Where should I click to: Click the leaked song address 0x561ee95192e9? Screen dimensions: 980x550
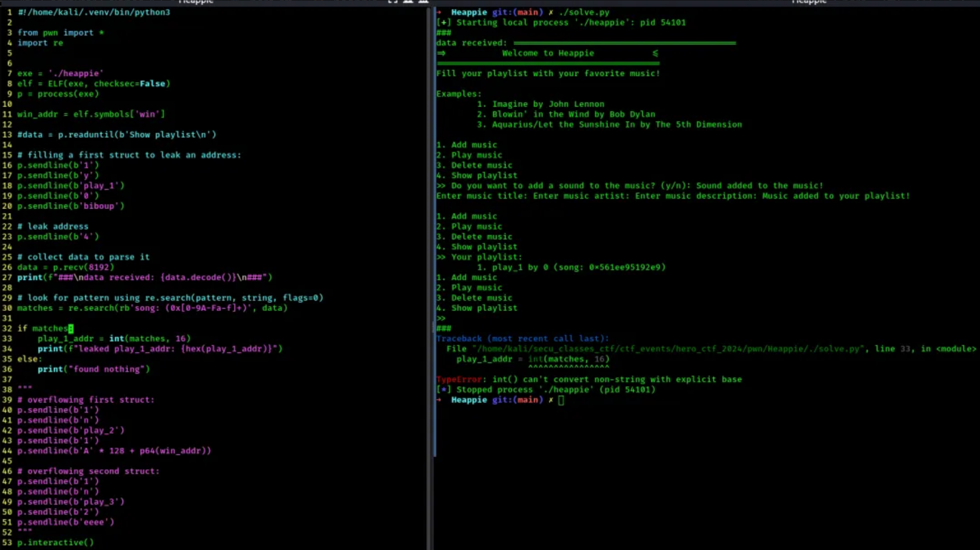(626, 267)
